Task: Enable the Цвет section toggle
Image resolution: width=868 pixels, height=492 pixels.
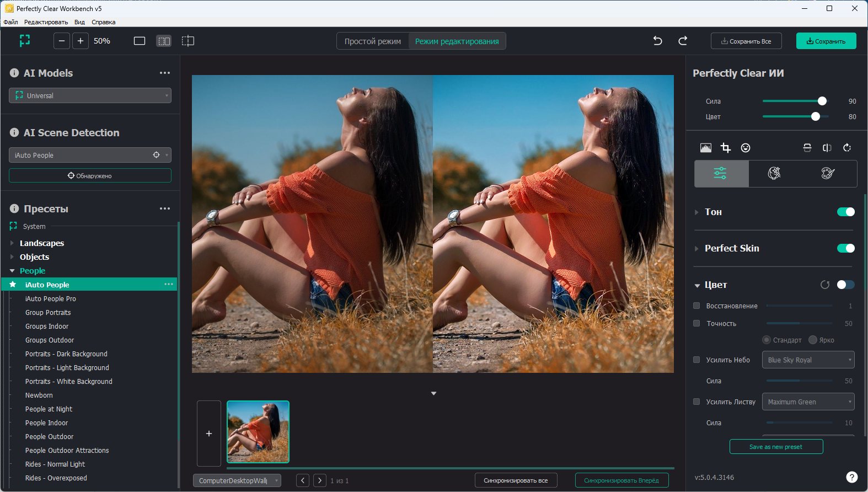Action: [845, 285]
